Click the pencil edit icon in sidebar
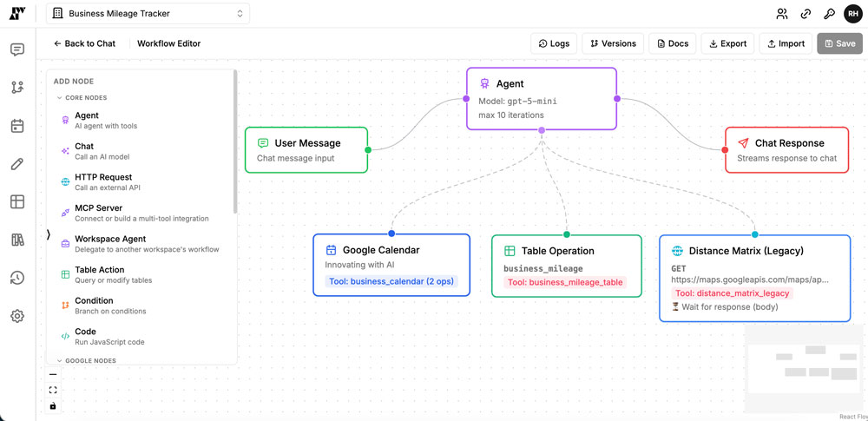This screenshot has height=421, width=868. (17, 164)
